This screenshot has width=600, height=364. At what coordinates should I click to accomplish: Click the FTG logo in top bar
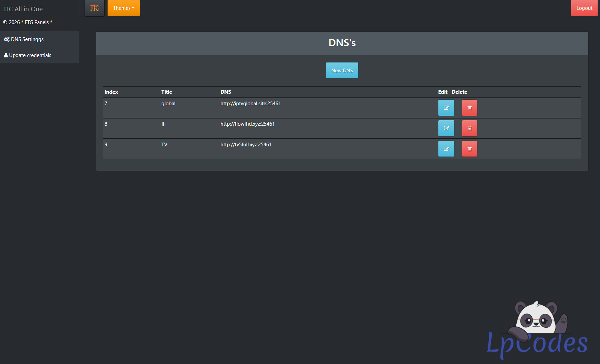pyautogui.click(x=94, y=8)
